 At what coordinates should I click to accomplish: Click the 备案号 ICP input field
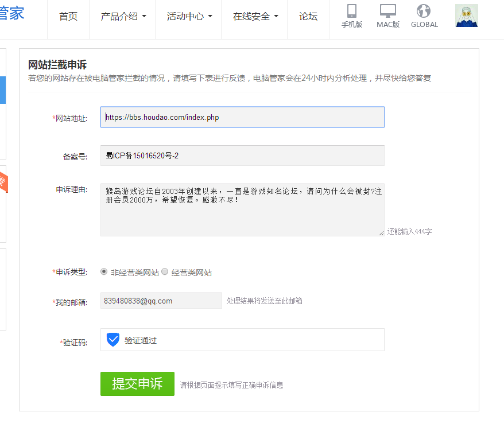pos(242,155)
